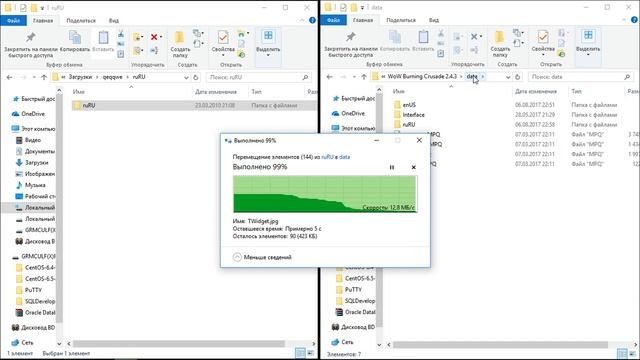The width and height of the screenshot is (640, 360).
Task: Click the horizontal scrollbar in data window
Action: 500,345
